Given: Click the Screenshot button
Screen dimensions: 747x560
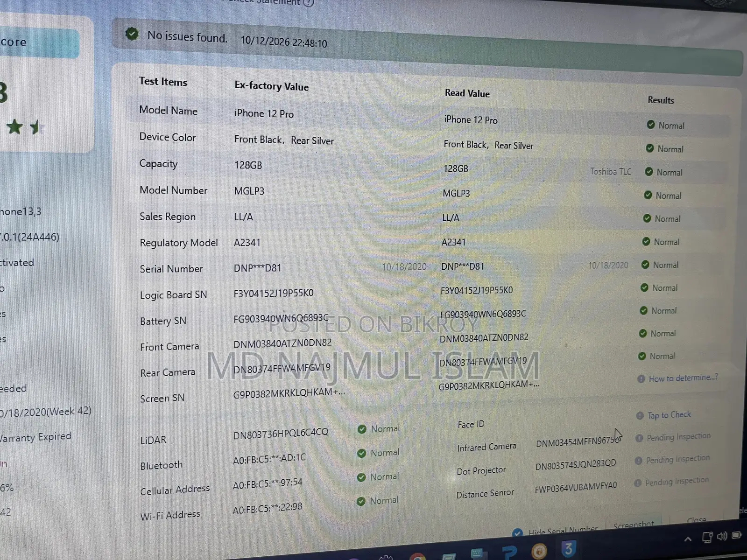Looking at the screenshot, I should click(634, 525).
